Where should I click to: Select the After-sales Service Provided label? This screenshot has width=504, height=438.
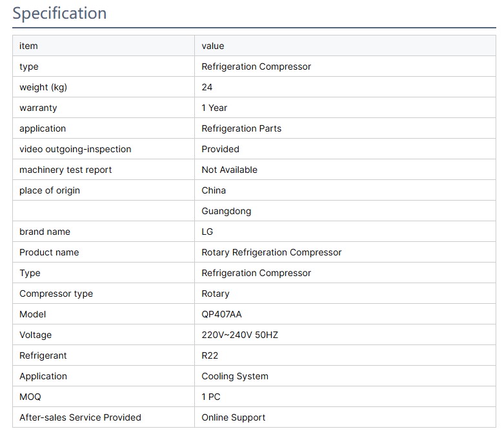(80, 417)
